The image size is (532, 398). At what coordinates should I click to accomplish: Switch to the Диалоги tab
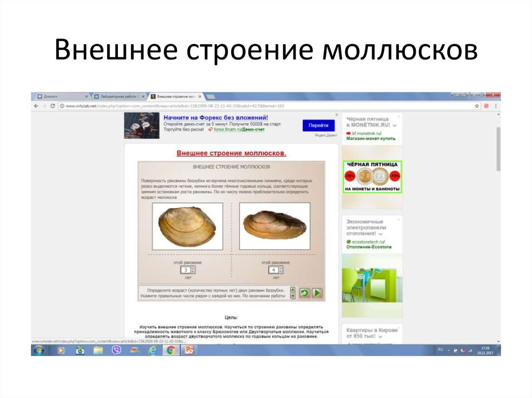57,96
